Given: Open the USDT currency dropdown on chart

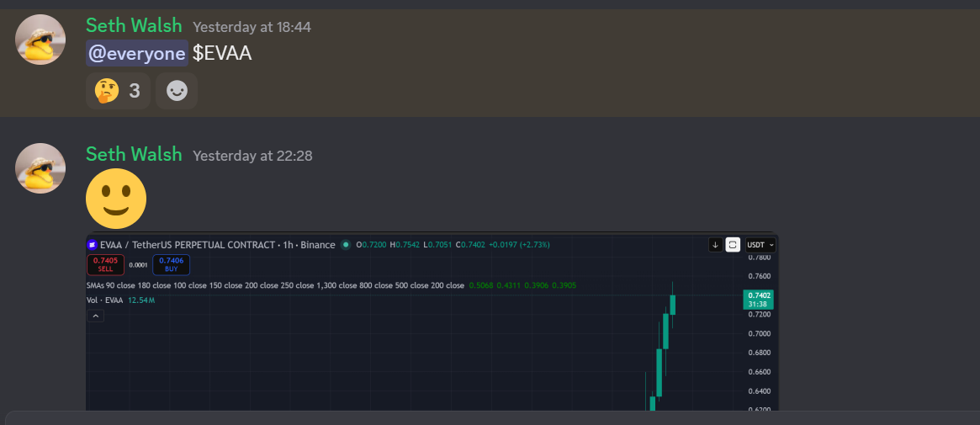Looking at the screenshot, I should point(760,245).
